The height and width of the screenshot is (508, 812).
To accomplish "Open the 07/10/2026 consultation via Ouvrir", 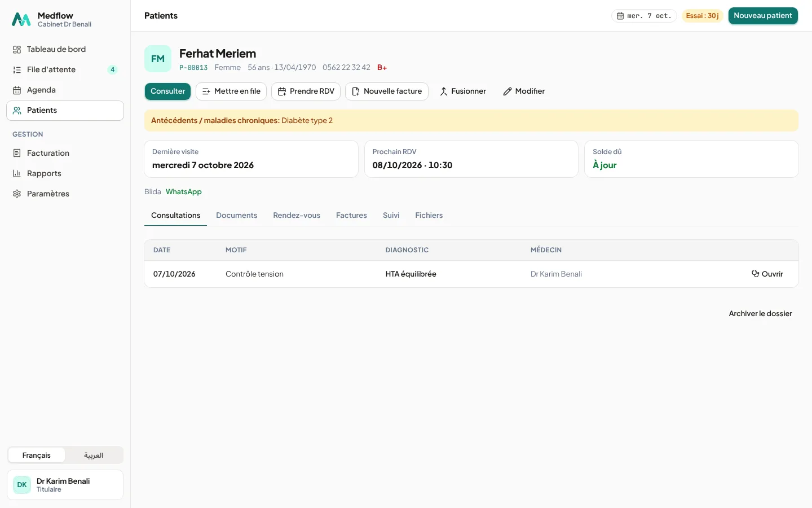I will click(x=767, y=274).
